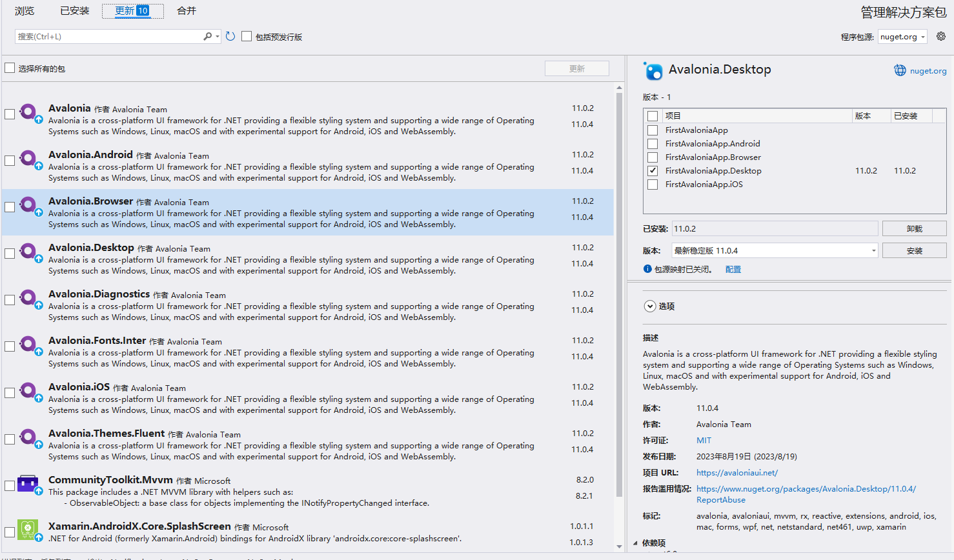Click the Uninstall button

(914, 228)
